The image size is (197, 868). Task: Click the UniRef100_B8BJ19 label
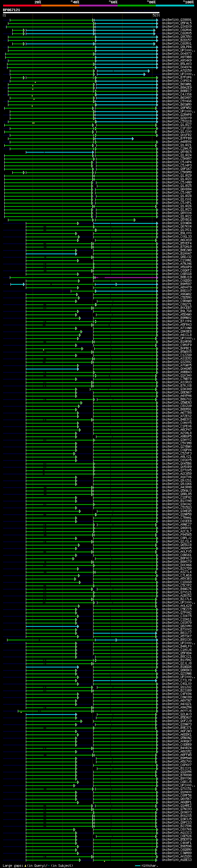coord(177,277)
